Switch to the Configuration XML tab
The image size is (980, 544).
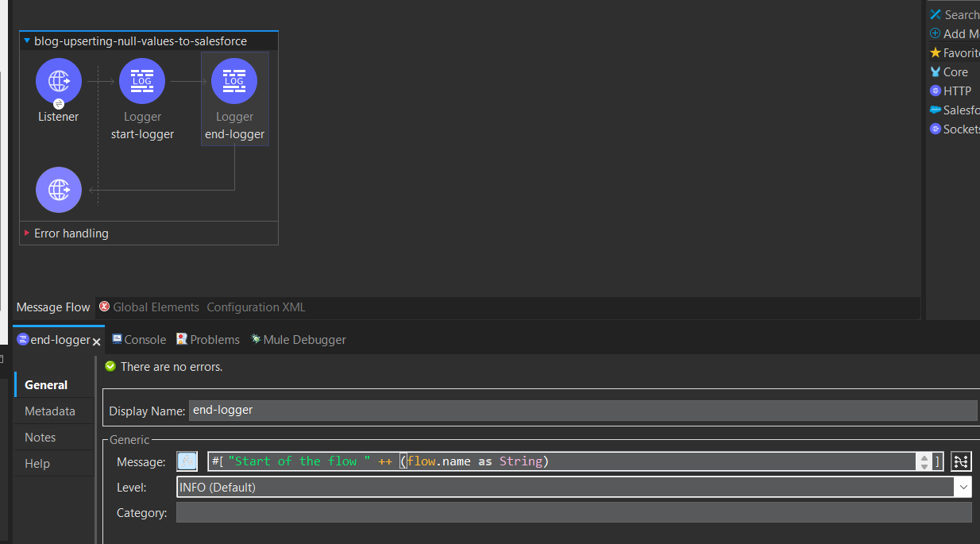tap(256, 307)
